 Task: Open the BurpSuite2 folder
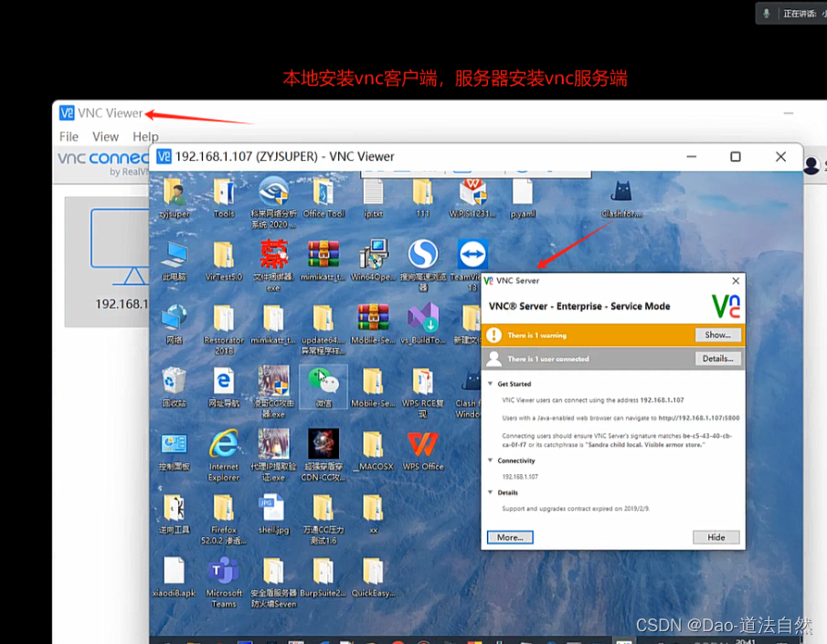pos(323,572)
